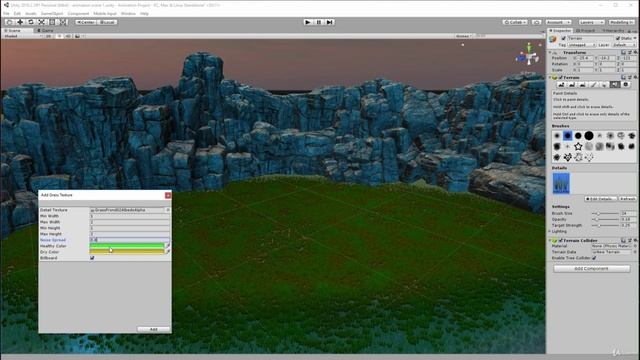Open the Window menu
This screenshot has width=640, height=360.
[x=128, y=13]
